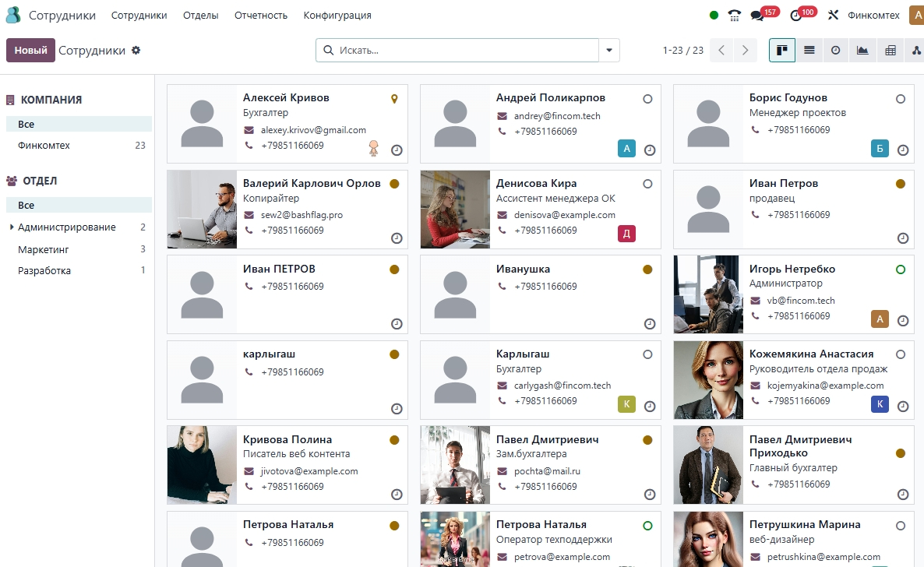Open the Отчетность menu
Viewport: 924px width, 567px height.
coord(260,16)
